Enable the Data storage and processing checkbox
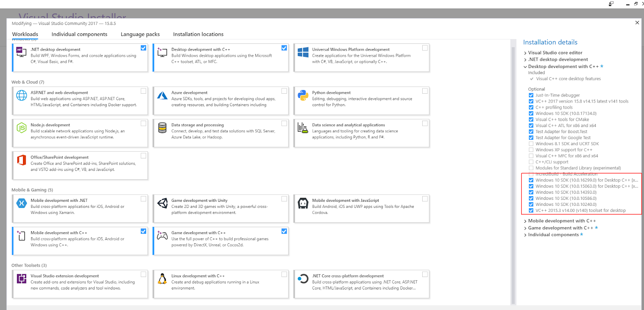 point(284,123)
